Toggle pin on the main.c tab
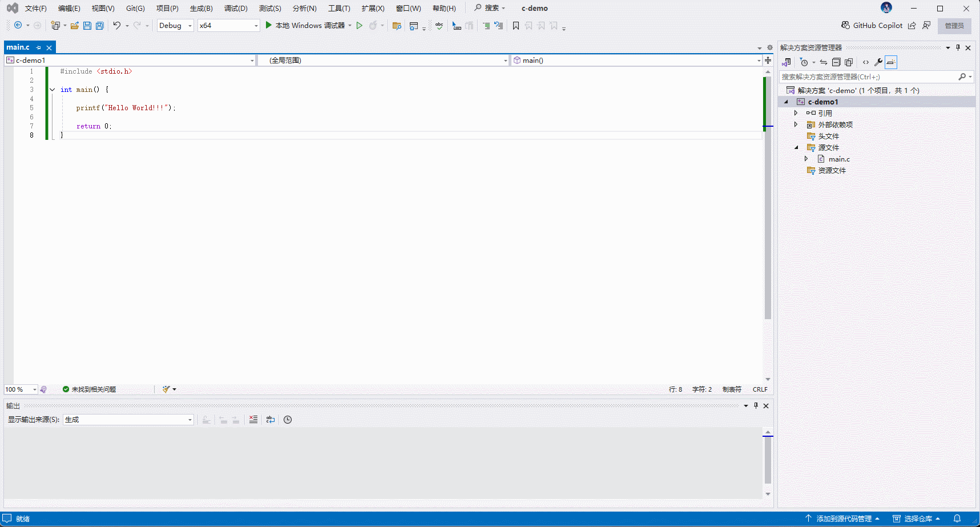 pyautogui.click(x=39, y=47)
